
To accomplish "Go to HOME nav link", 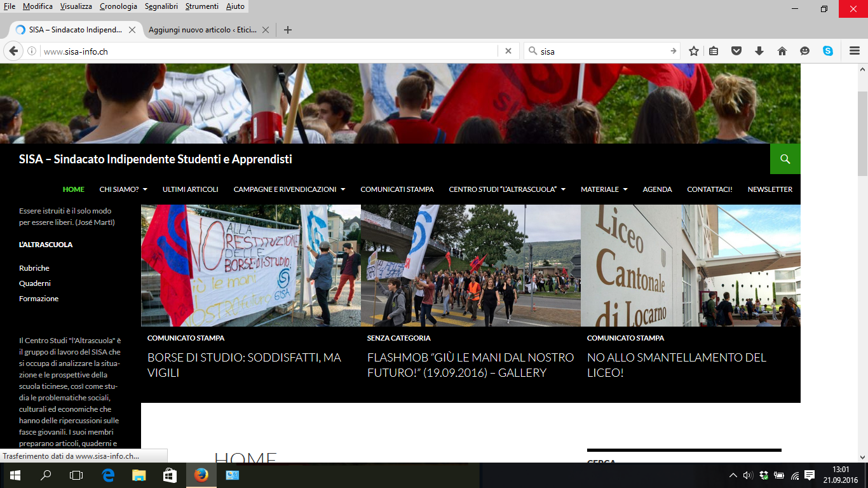I will pyautogui.click(x=74, y=189).
